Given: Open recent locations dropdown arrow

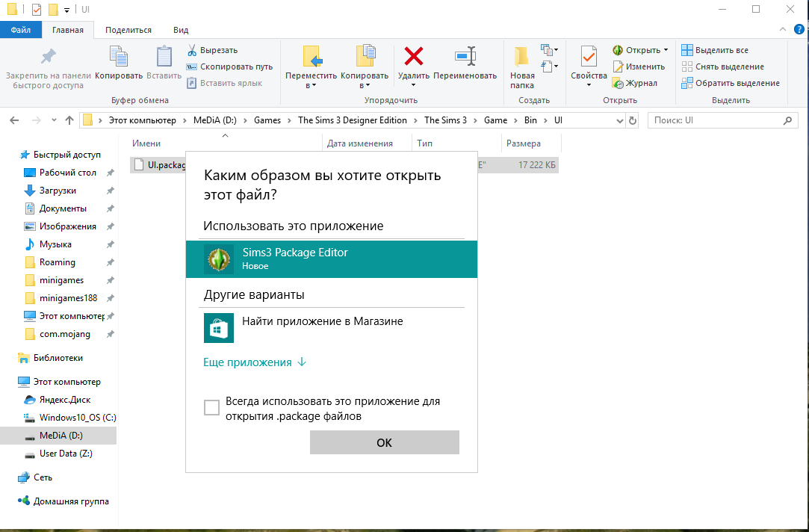Looking at the screenshot, I should pyautogui.click(x=54, y=120).
